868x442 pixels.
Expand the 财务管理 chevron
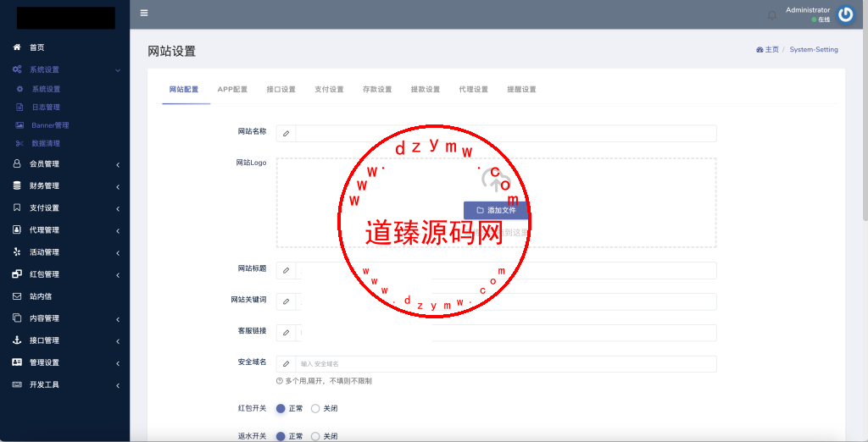tap(118, 187)
